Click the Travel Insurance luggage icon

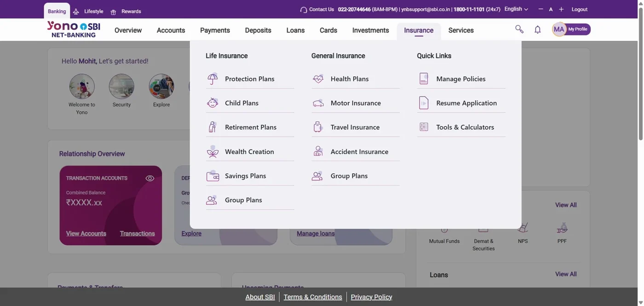[x=318, y=127]
